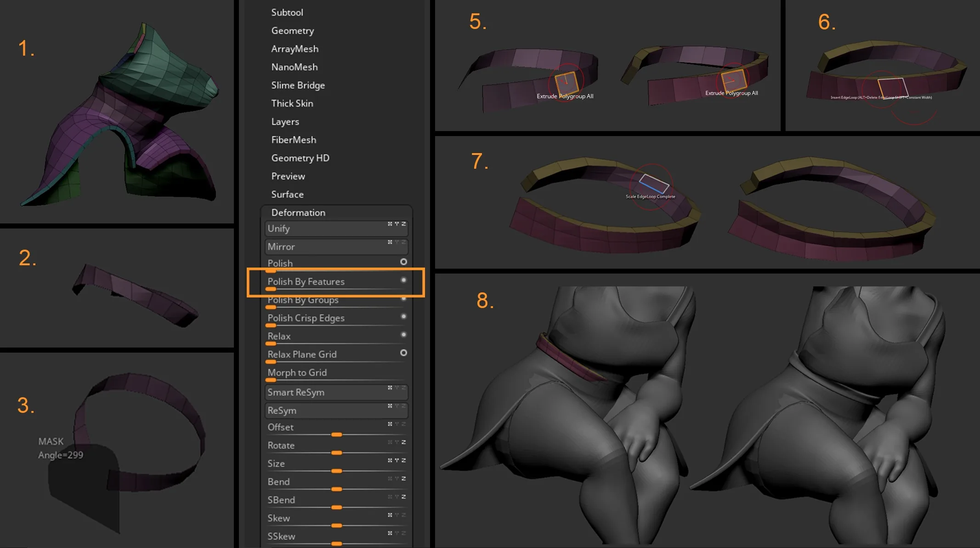This screenshot has width=980, height=548.
Task: Click the Bend slider handle
Action: coord(337,489)
